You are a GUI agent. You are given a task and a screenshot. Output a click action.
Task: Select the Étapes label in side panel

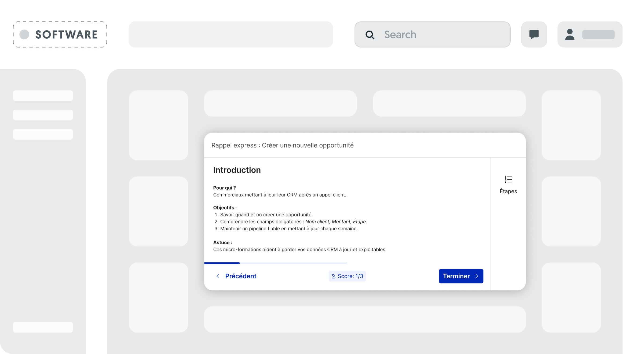click(508, 191)
